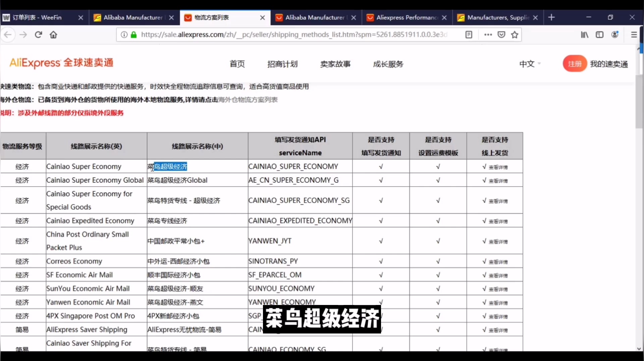The height and width of the screenshot is (361, 644).
Task: Click the SF_EPARCEL_OM service name cell
Action: click(x=300, y=275)
